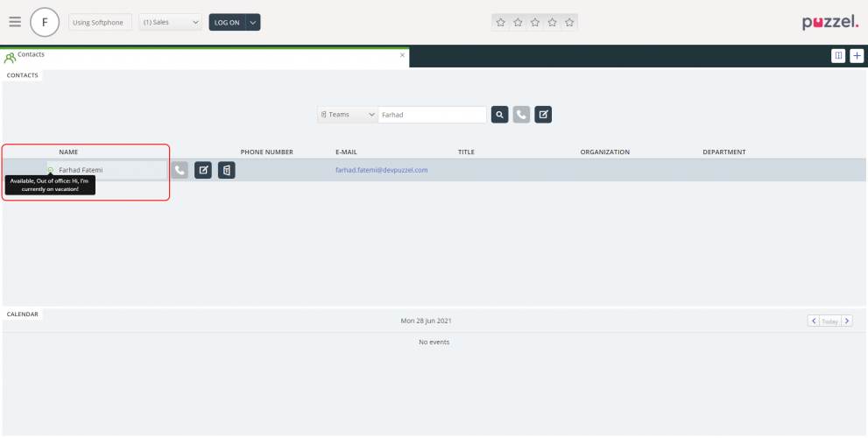Click the search magnifier button
This screenshot has width=868, height=438.
tap(499, 115)
